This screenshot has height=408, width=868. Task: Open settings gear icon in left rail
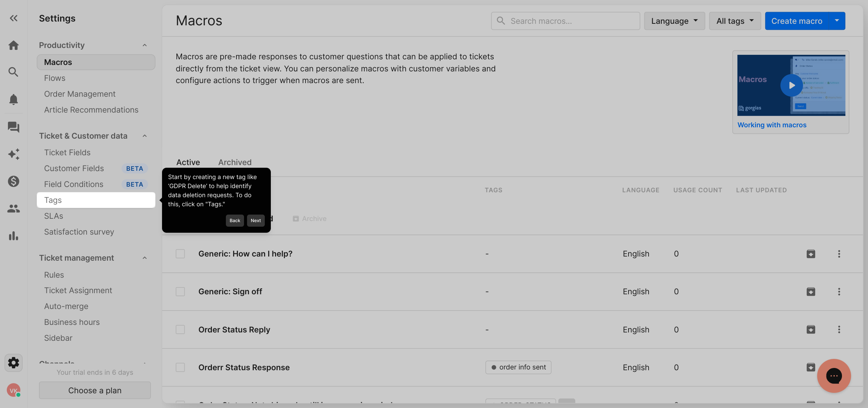14,363
